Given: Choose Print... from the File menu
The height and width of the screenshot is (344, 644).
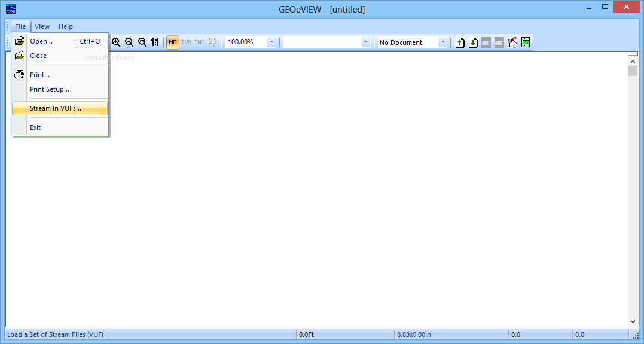Looking at the screenshot, I should 60,75.
